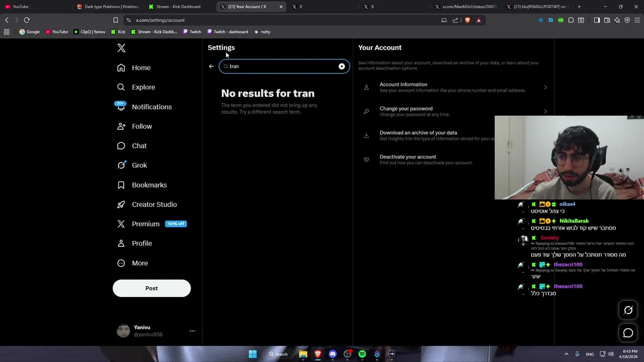The height and width of the screenshot is (362, 644).
Task: Go back in browser history
Action: point(7,20)
